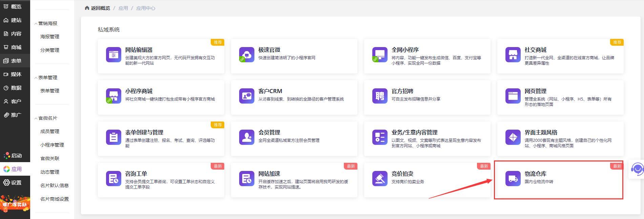Open the 社交商城 card title
The height and width of the screenshot is (219, 644).
536,50
